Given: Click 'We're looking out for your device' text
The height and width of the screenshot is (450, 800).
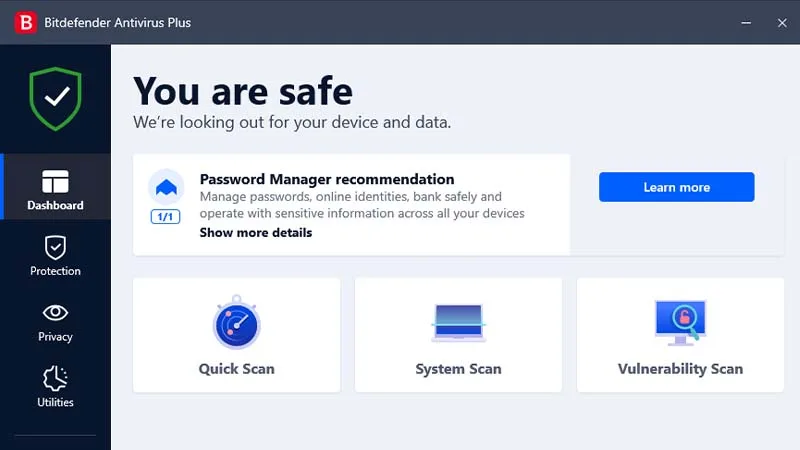Looking at the screenshot, I should [292, 122].
